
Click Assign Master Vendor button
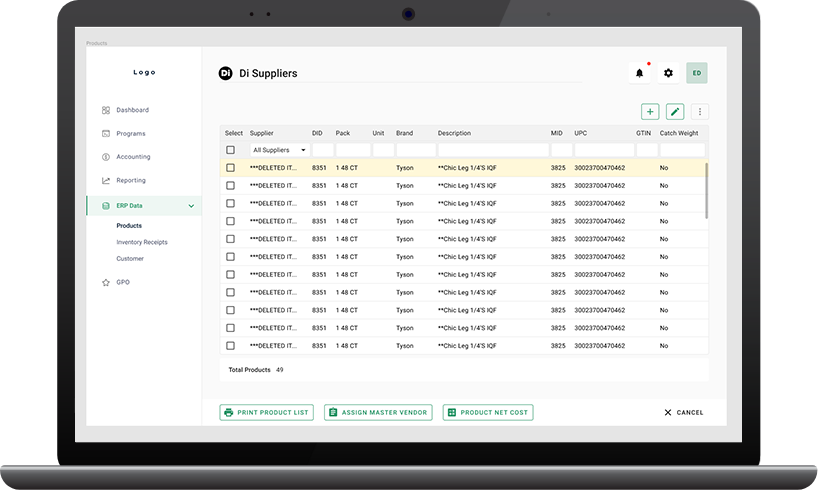[x=378, y=412]
